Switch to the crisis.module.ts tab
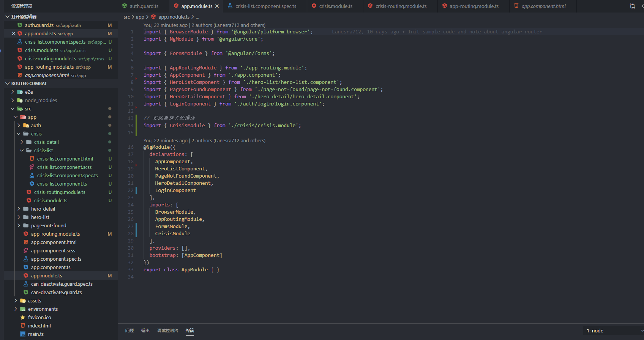The image size is (644, 340). tap(335, 6)
